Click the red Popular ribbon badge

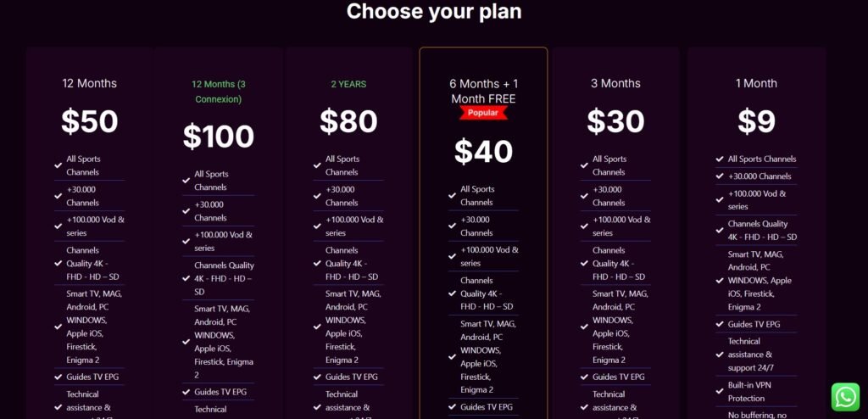tap(482, 113)
